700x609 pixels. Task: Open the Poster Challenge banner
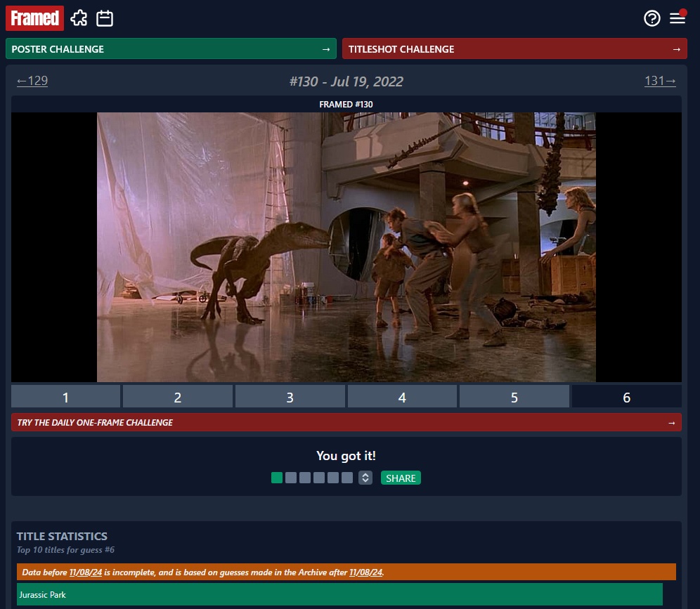pyautogui.click(x=171, y=48)
